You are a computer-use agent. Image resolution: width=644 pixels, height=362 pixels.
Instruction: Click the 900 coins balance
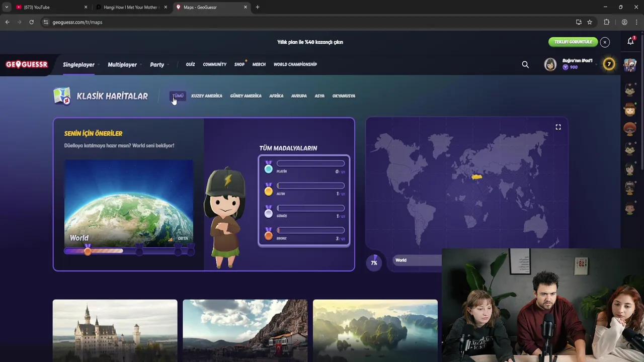[570, 67]
